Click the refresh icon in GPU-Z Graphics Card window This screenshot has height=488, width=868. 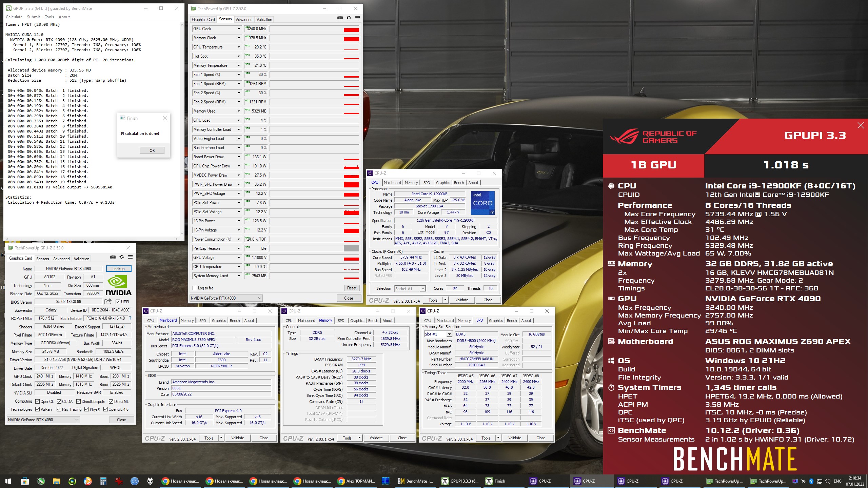tap(121, 257)
